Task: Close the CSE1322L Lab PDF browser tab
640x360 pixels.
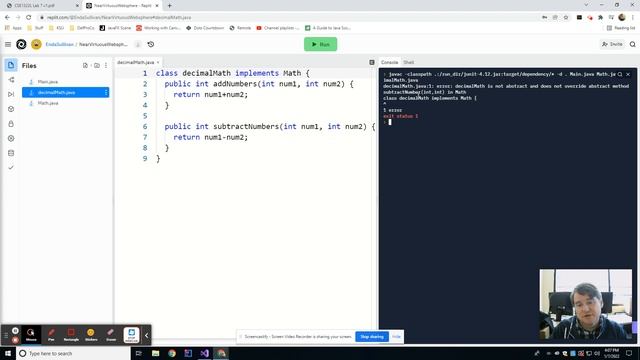Action: click(x=77, y=6)
